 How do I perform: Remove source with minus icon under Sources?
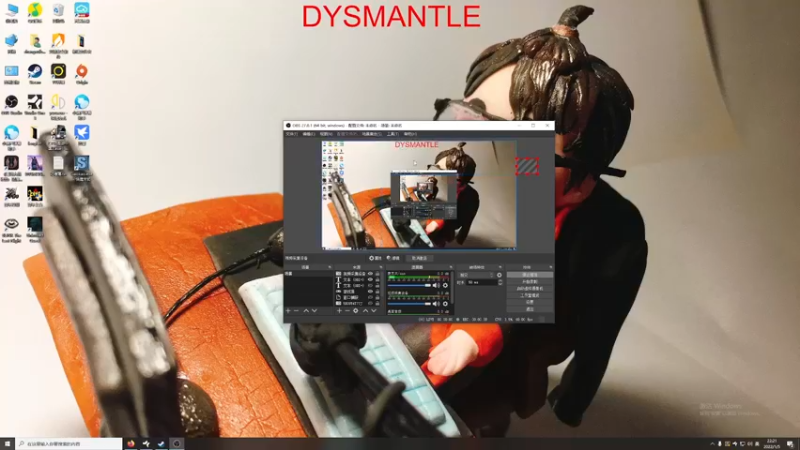[347, 311]
